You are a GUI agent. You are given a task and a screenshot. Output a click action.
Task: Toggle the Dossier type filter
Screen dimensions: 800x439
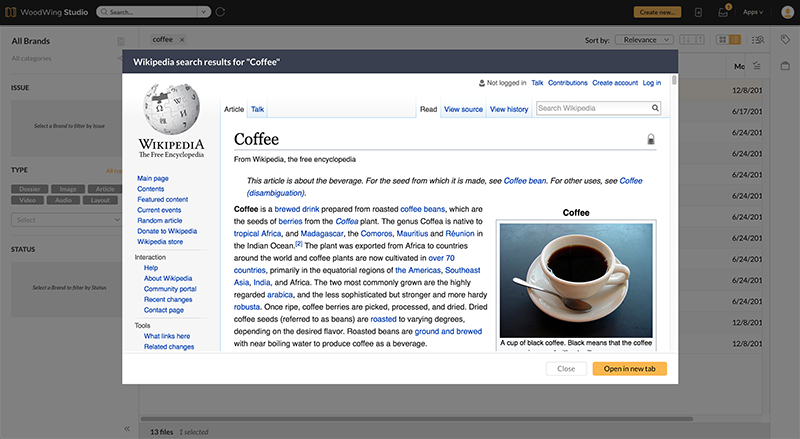coord(29,188)
